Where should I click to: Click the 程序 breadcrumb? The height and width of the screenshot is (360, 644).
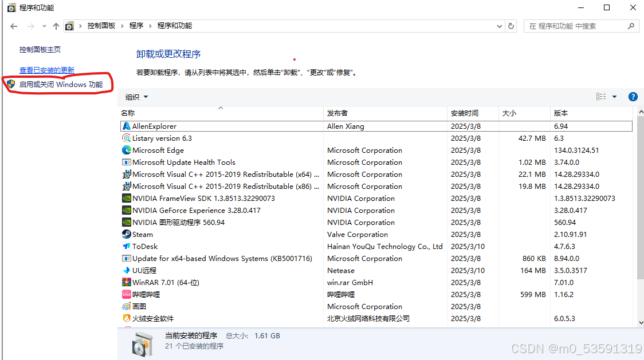click(x=136, y=26)
